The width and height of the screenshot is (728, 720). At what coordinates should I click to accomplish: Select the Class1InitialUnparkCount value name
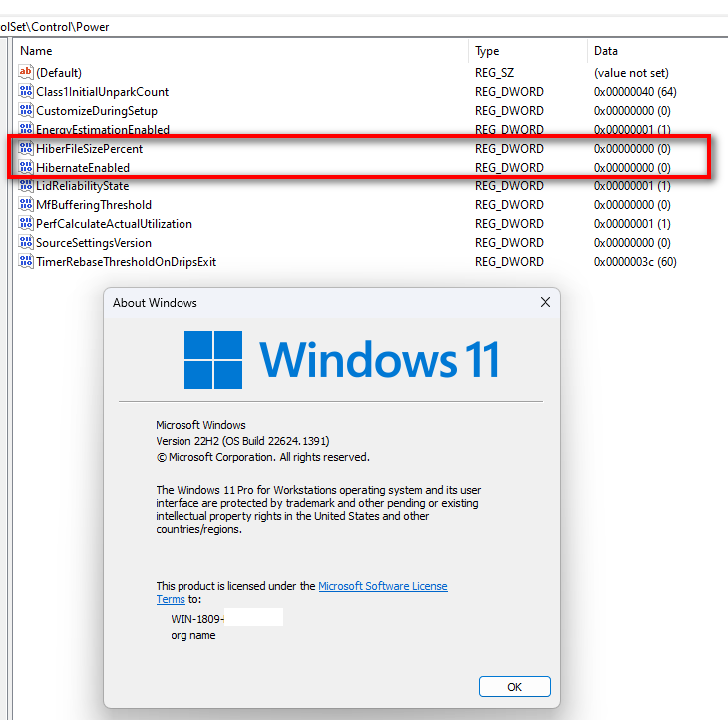tap(102, 92)
